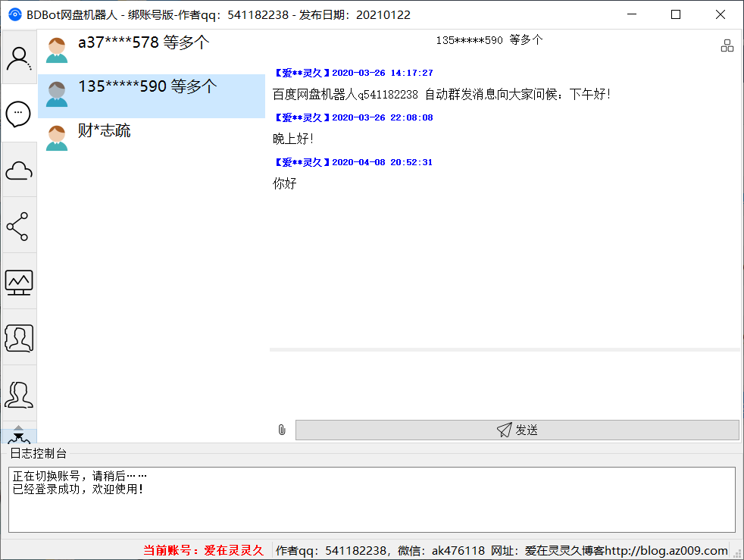Open the group structure icon at top right
This screenshot has width=744, height=560.
(727, 45)
